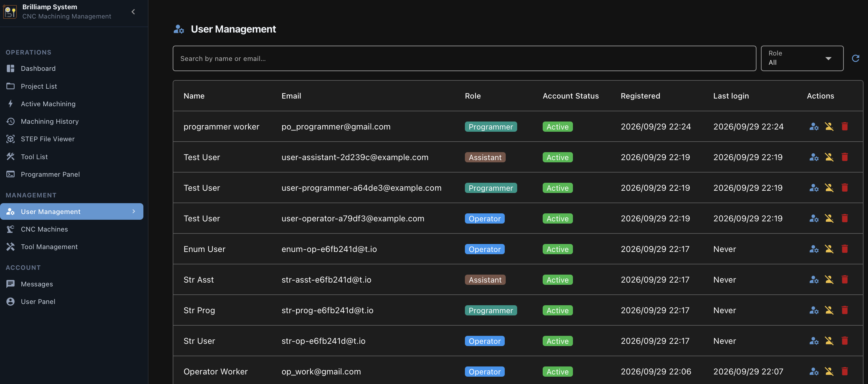This screenshot has height=384, width=868.
Task: Focus the search by name or email field
Action: [x=464, y=58]
